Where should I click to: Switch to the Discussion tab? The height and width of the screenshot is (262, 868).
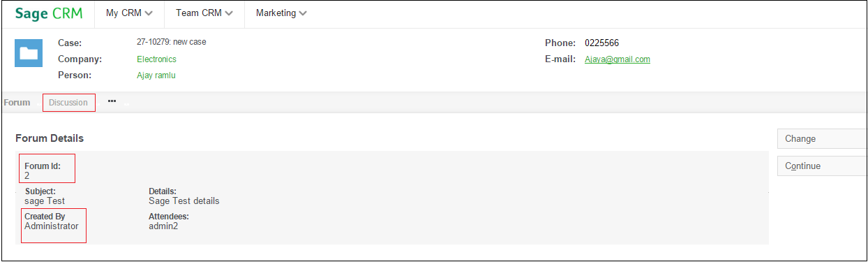68,103
